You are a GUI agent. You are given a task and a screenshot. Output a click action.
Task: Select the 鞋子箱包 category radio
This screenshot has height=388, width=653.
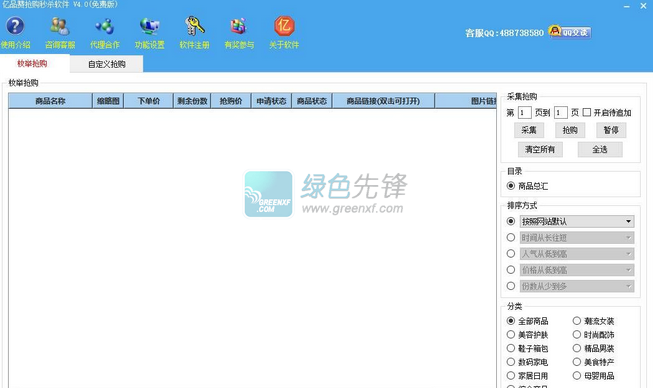click(511, 348)
